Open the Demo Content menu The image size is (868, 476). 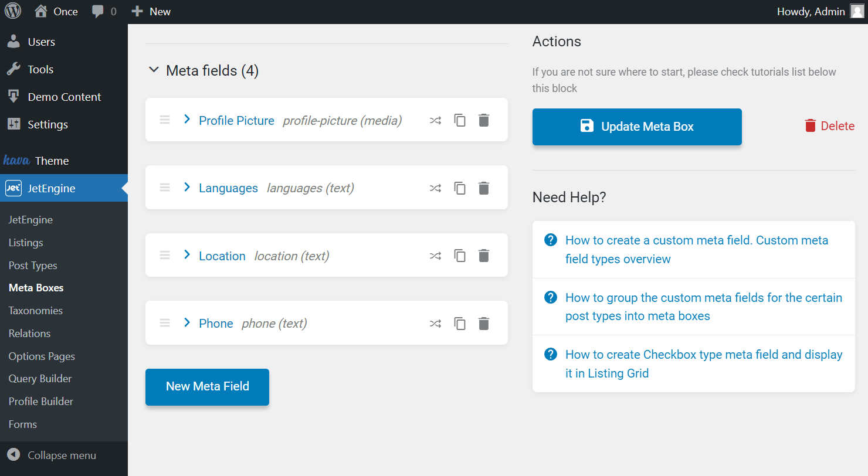pyautogui.click(x=64, y=97)
